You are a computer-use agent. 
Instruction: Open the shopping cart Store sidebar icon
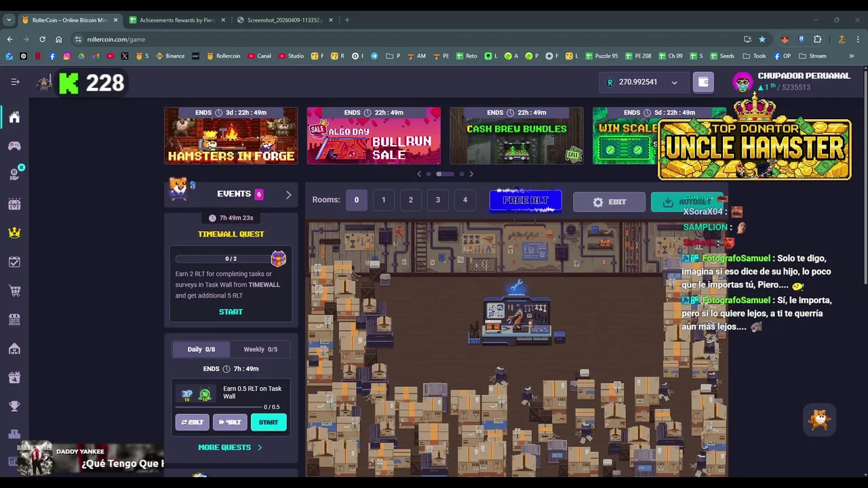pos(14,291)
